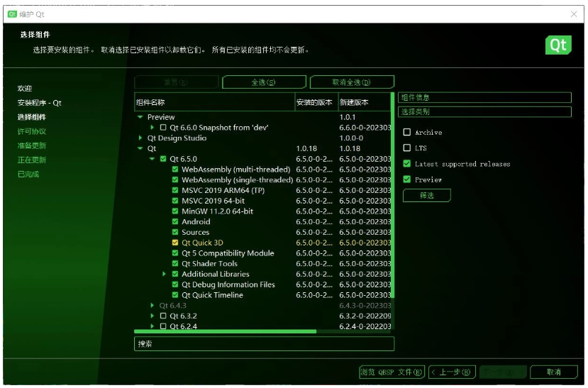The width and height of the screenshot is (588, 388).
Task: Disable the Preview category checkbox
Action: click(x=407, y=179)
